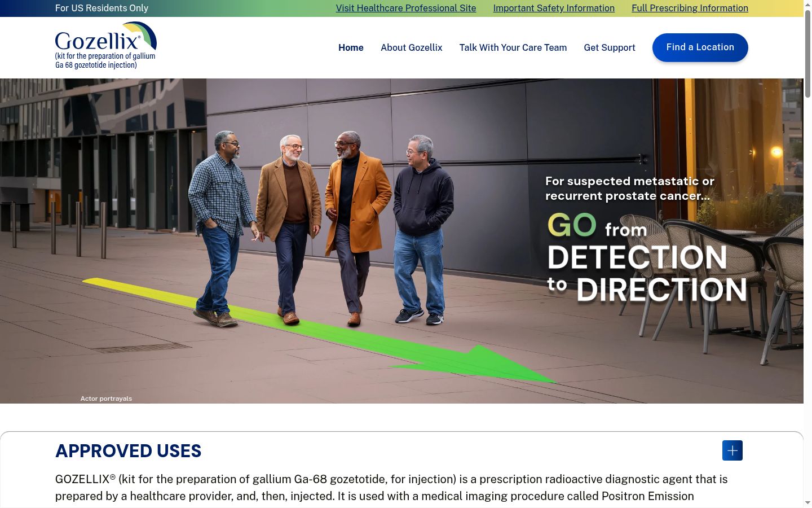
Task: Open the Home menu item
Action: click(x=351, y=47)
